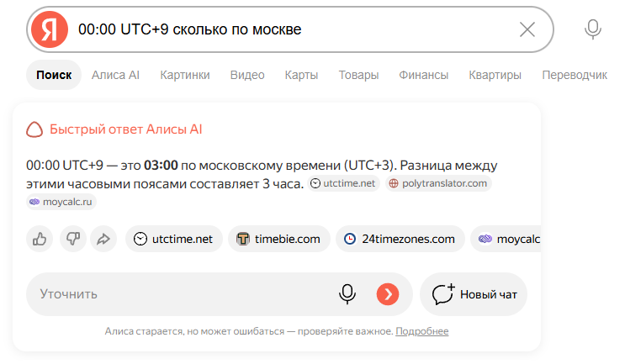Like the answer with thumbs up
Screen dimensions: 625x364
[x=40, y=239]
